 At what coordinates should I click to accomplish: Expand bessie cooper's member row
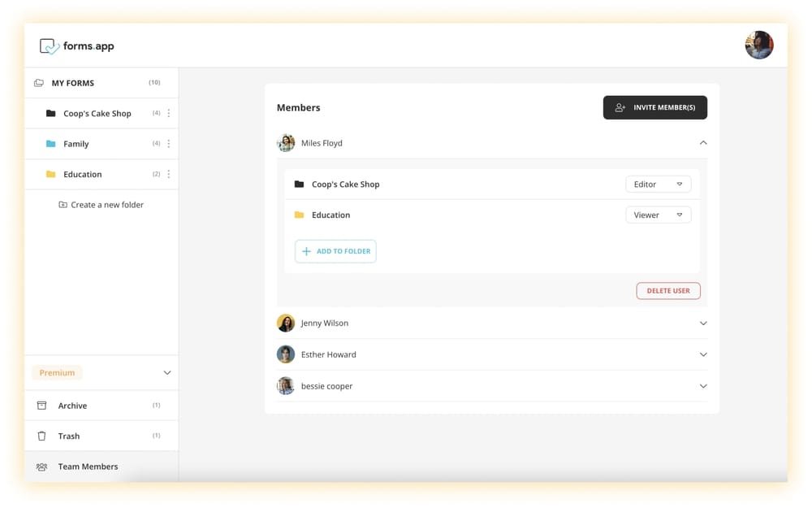pyautogui.click(x=703, y=386)
